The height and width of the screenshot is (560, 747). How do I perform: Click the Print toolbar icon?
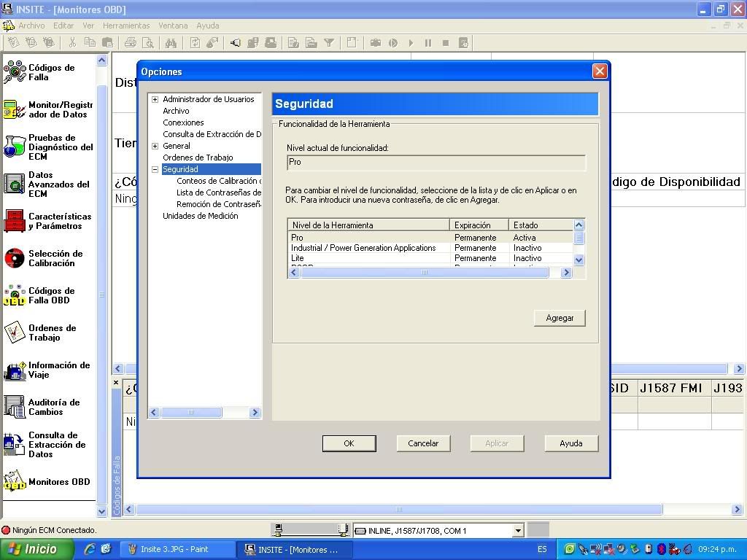click(x=130, y=43)
